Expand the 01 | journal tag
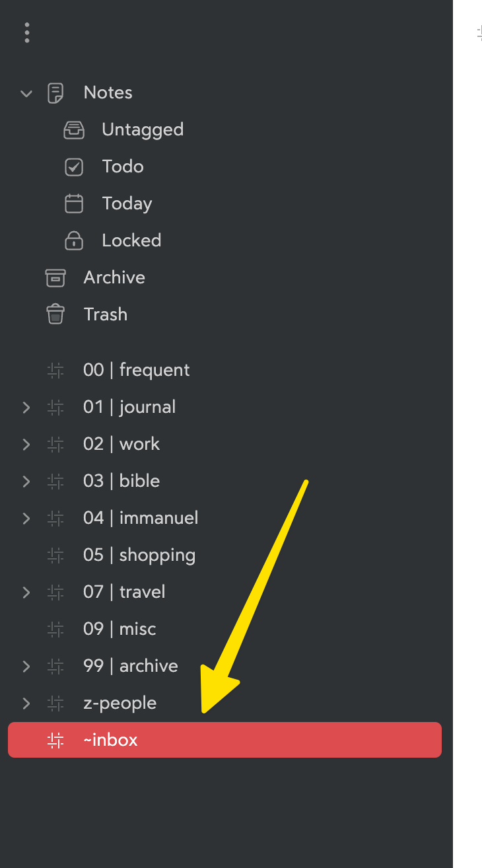482x868 pixels. pyautogui.click(x=26, y=408)
